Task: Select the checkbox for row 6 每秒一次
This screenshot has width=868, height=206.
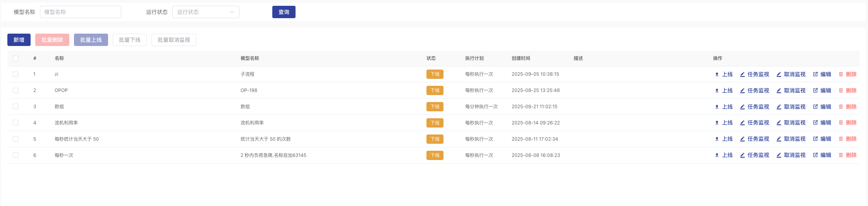Action: (15, 155)
